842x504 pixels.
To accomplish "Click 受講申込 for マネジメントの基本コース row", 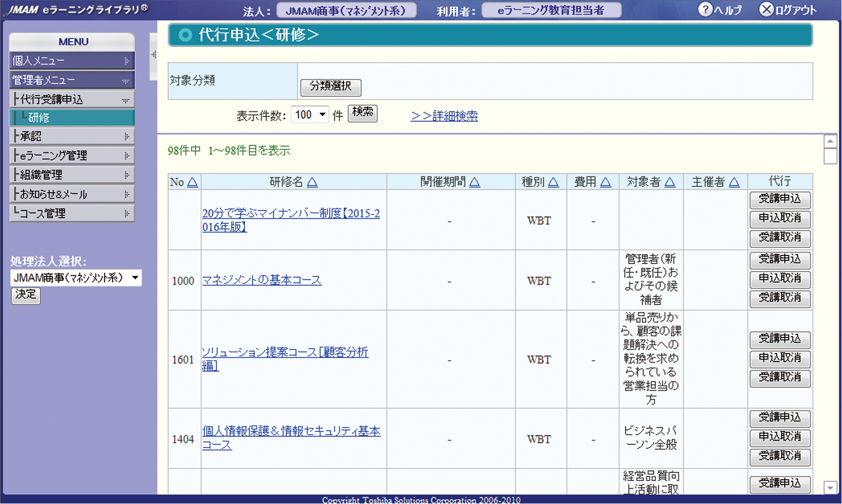I will 780,260.
